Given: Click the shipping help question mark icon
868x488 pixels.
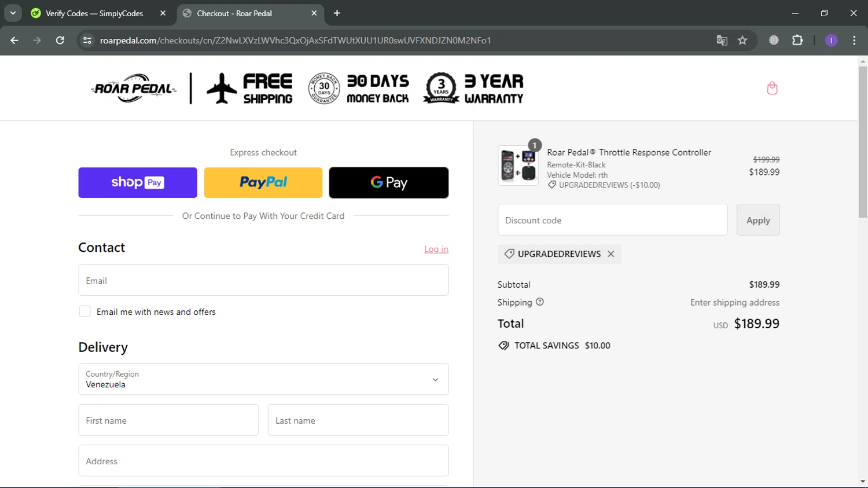Looking at the screenshot, I should click(x=539, y=302).
